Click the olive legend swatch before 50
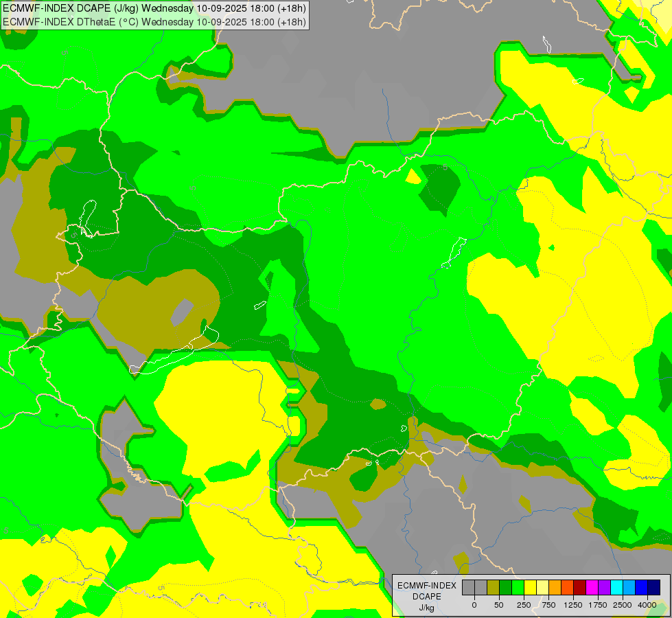Image resolution: width=672 pixels, height=618 pixels. pos(493,587)
